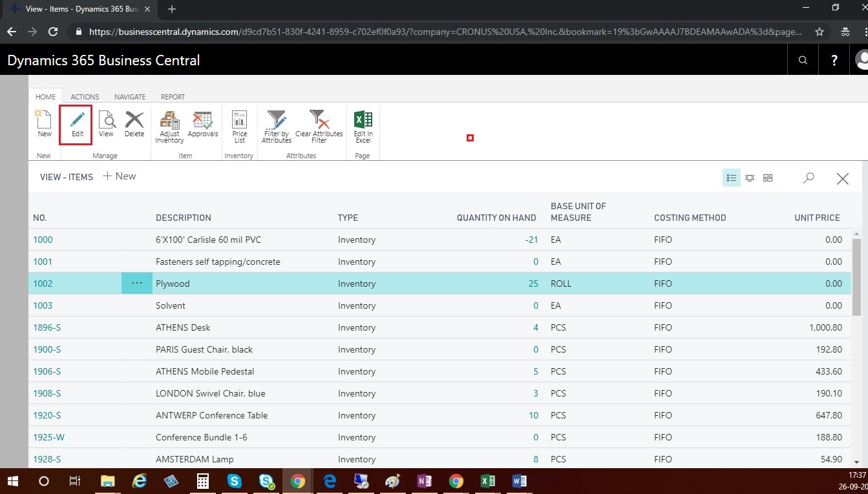Sort by the NO. column header
This screenshot has width=868, height=494.
coord(40,218)
